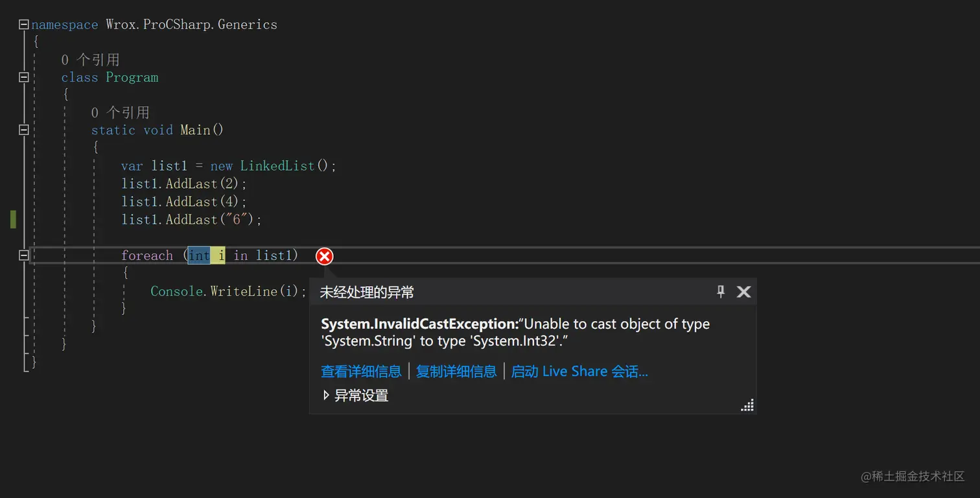Click the LinkedList type name
This screenshot has height=498, width=980.
tap(277, 166)
